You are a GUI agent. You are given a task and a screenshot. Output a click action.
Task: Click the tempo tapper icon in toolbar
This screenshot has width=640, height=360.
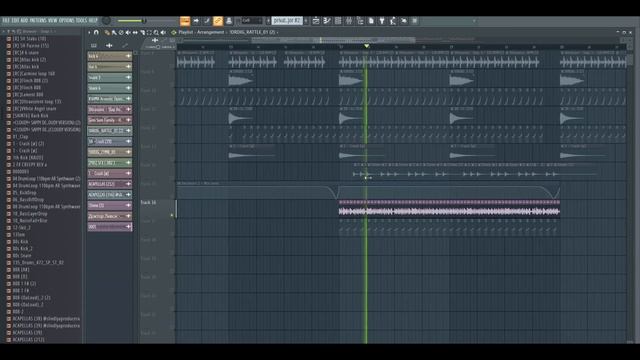[393, 21]
